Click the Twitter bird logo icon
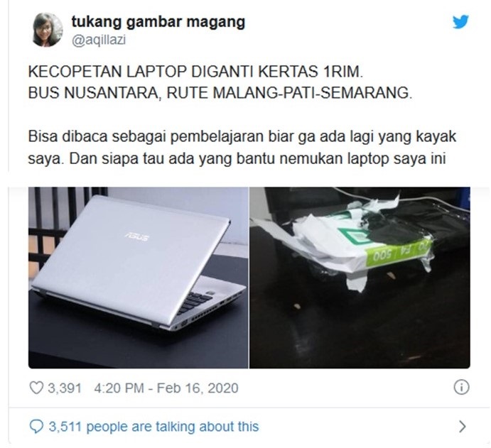The width and height of the screenshot is (491, 448). (460, 21)
